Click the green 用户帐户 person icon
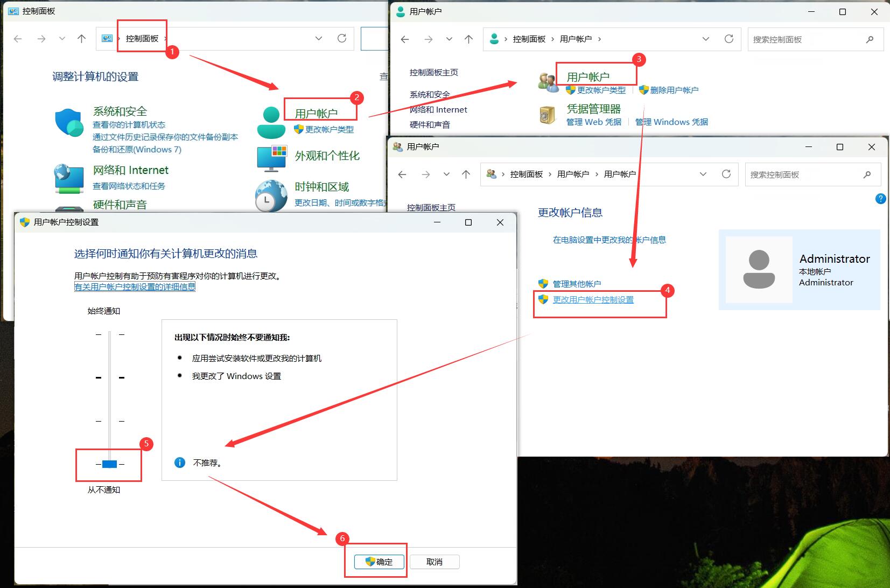The height and width of the screenshot is (588, 890). click(271, 122)
